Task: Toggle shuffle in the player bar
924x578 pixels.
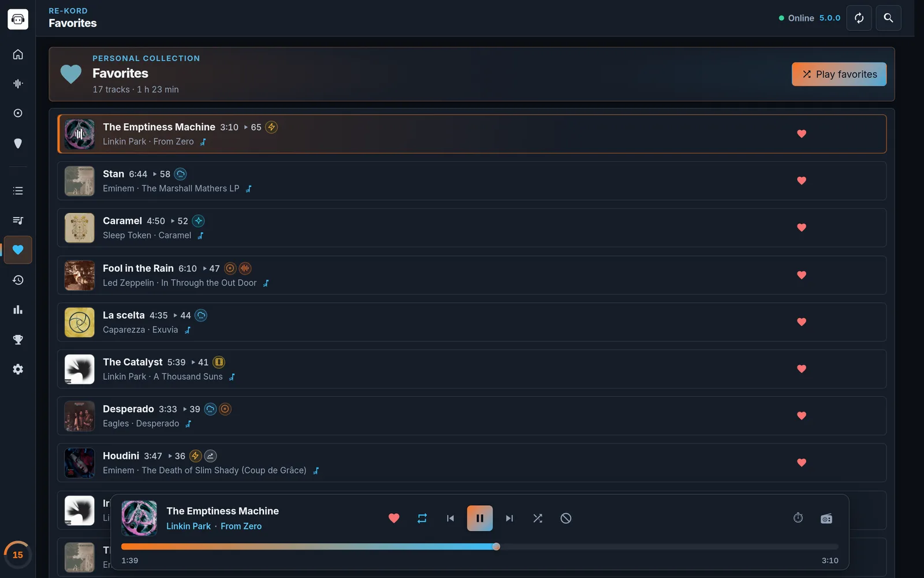Action: (x=538, y=518)
